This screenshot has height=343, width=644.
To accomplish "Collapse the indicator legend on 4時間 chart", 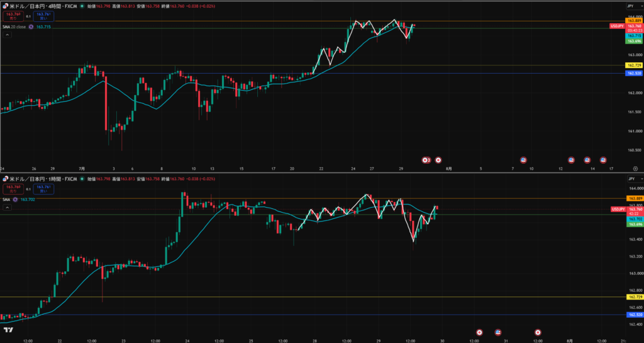I will [8, 35].
